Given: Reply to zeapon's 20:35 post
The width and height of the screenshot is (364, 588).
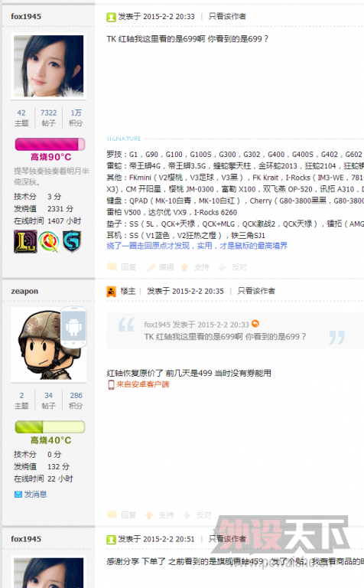Looking at the screenshot, I should pos(128,515).
